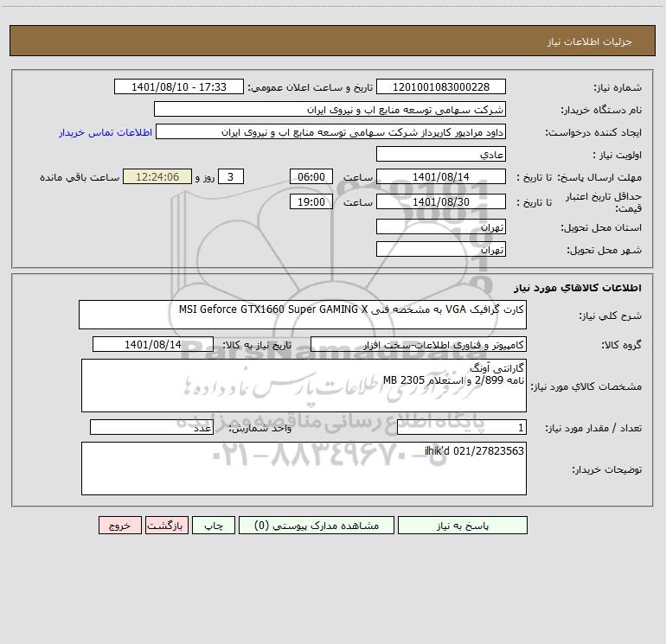Click the priority field 'عادی'
This screenshot has height=644, width=666.
click(x=441, y=154)
